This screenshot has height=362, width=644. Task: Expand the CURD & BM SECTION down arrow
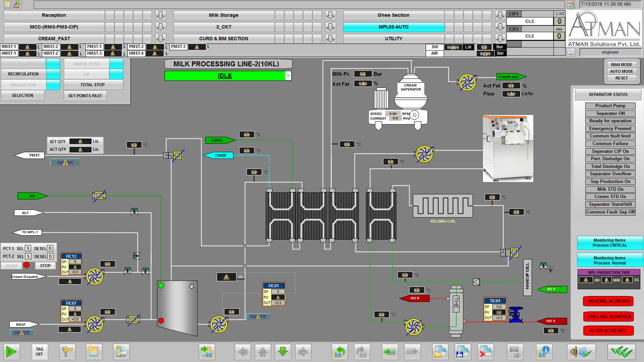330,39
